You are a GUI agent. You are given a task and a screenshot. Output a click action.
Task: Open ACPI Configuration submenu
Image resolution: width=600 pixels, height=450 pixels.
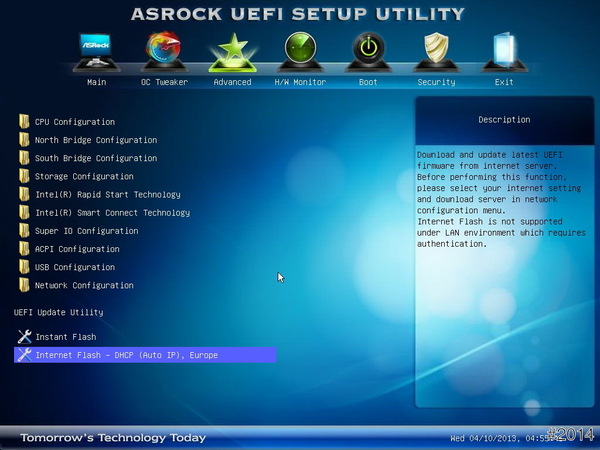click(x=77, y=249)
